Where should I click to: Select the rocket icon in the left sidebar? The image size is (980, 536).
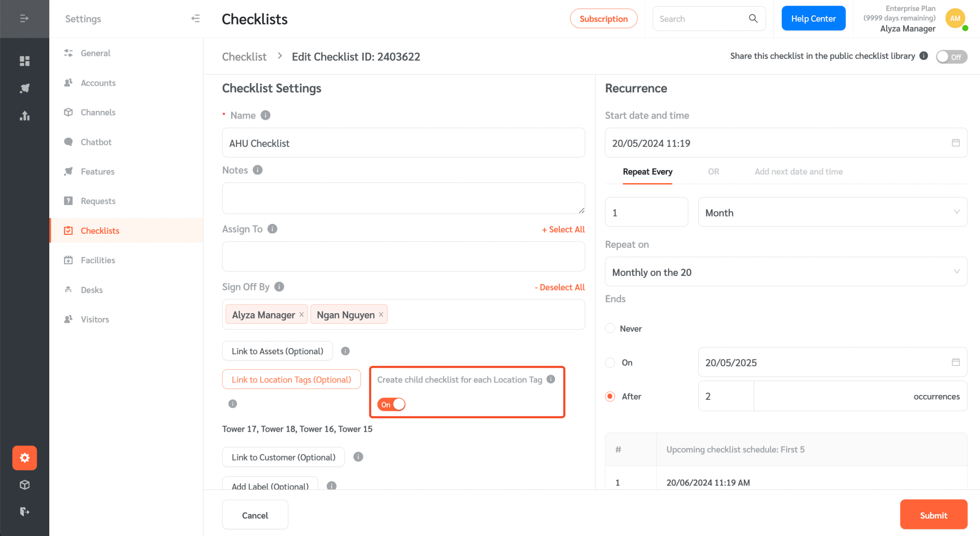point(24,88)
